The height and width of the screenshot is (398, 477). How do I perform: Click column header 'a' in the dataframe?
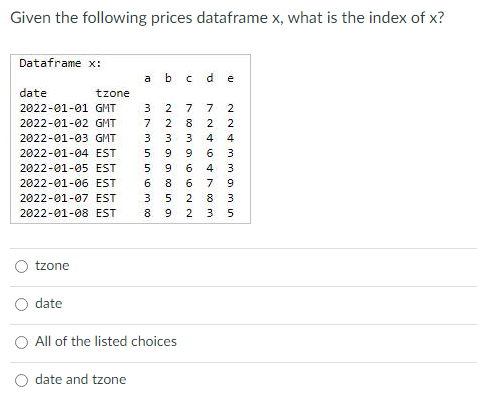pos(147,79)
